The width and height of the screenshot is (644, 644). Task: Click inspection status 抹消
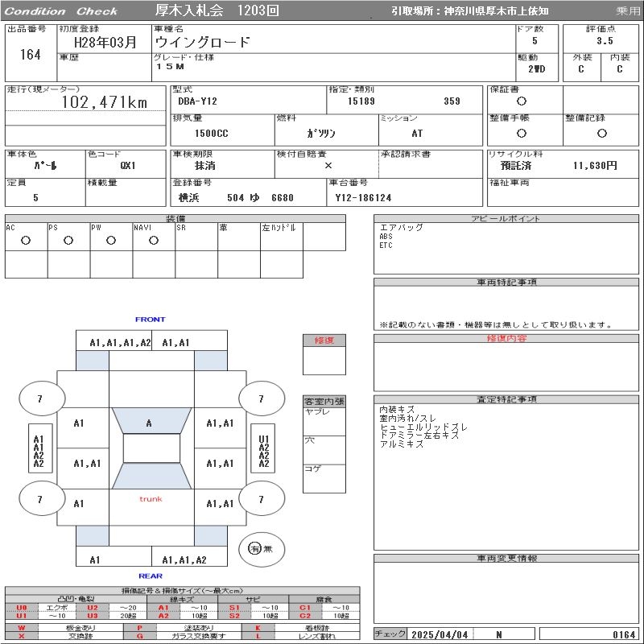[205, 166]
